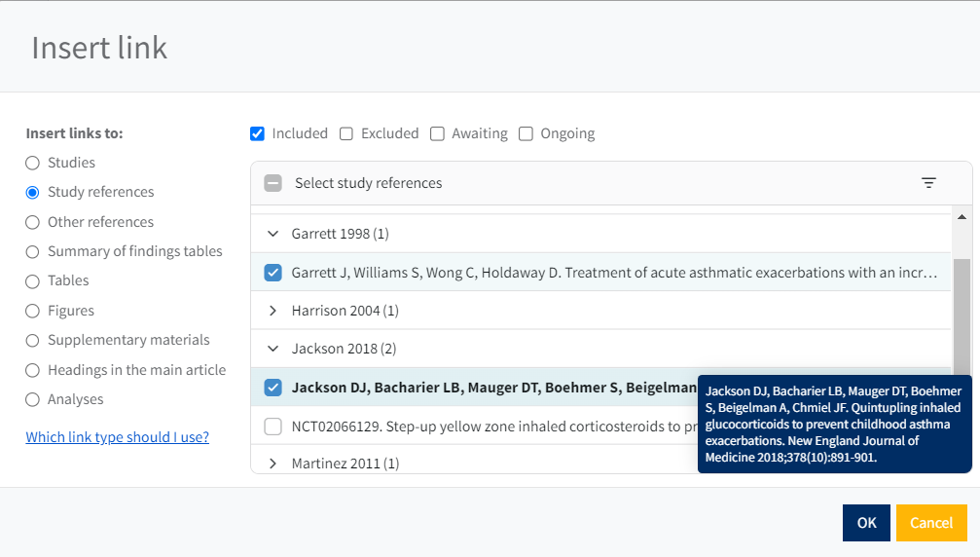Click the OK button
Image resolution: width=980 pixels, height=557 pixels.
[x=866, y=523]
